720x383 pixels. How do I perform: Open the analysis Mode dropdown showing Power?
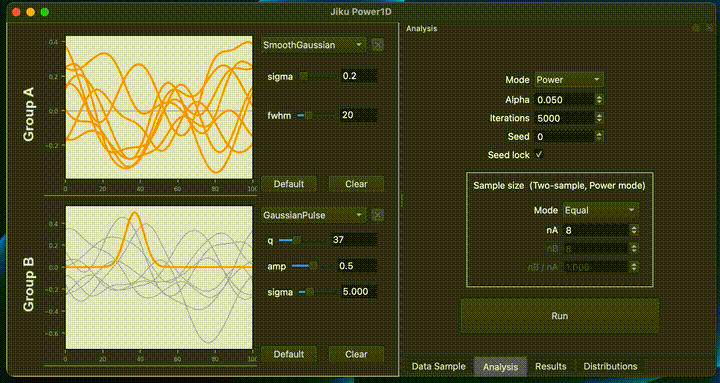569,79
